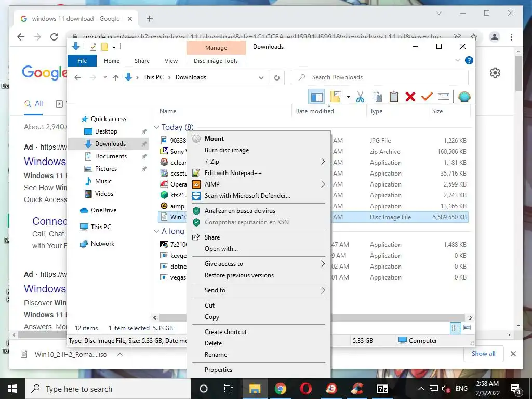This screenshot has height=399, width=532.
Task: Select Open with... option
Action: pyautogui.click(x=258, y=249)
